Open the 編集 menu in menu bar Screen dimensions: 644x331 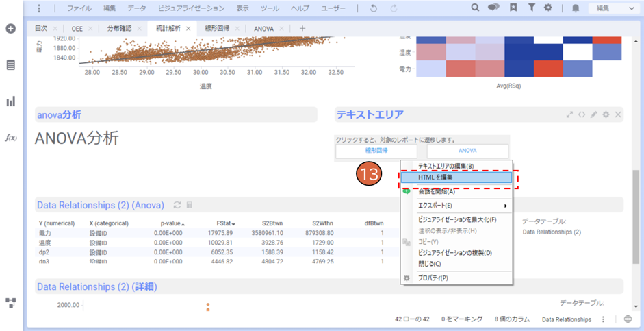[x=110, y=8]
